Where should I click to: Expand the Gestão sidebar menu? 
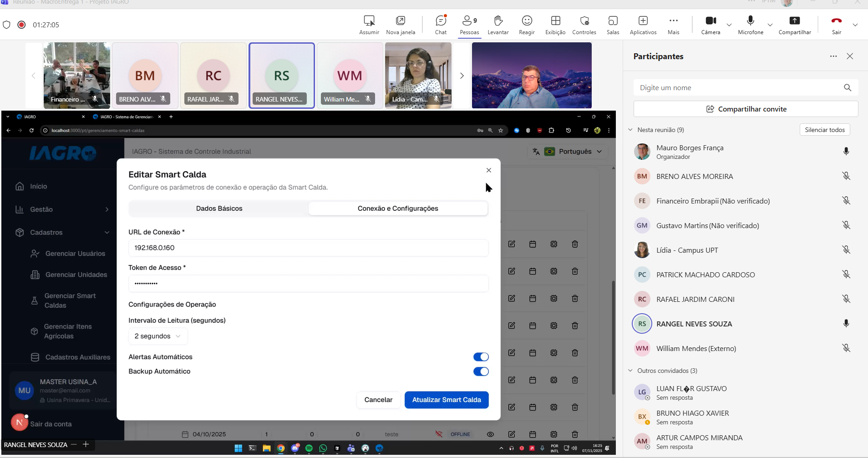coord(62,209)
